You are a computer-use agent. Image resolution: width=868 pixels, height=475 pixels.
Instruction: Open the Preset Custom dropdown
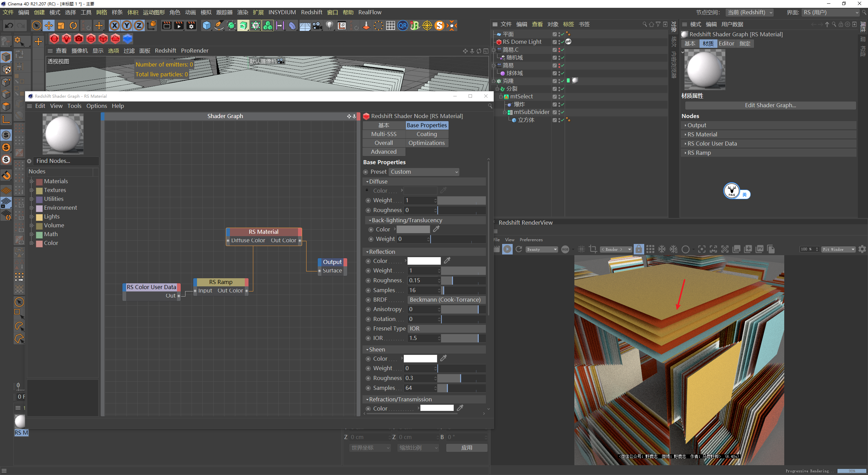click(424, 172)
